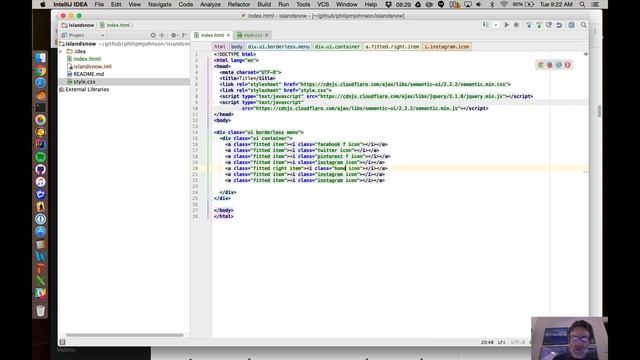Click the body breadcrumb tag
This screenshot has height=360, width=640.
pyautogui.click(x=236, y=47)
